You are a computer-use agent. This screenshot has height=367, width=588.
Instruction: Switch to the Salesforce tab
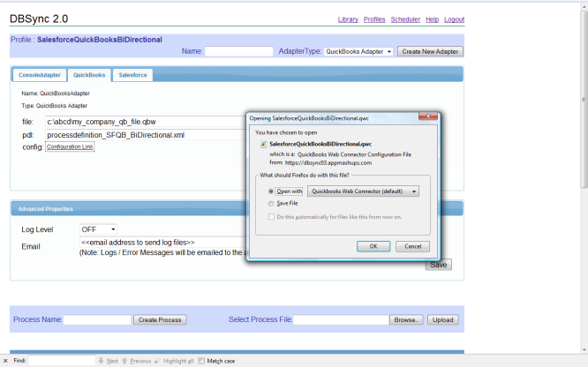coord(132,75)
